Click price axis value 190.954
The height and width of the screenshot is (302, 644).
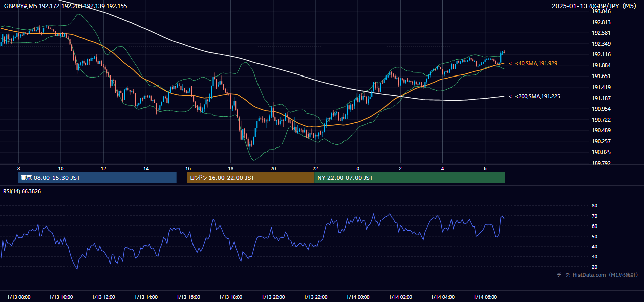601,109
